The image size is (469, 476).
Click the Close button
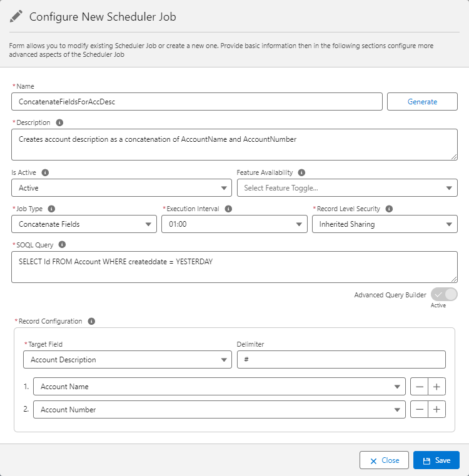pos(384,460)
